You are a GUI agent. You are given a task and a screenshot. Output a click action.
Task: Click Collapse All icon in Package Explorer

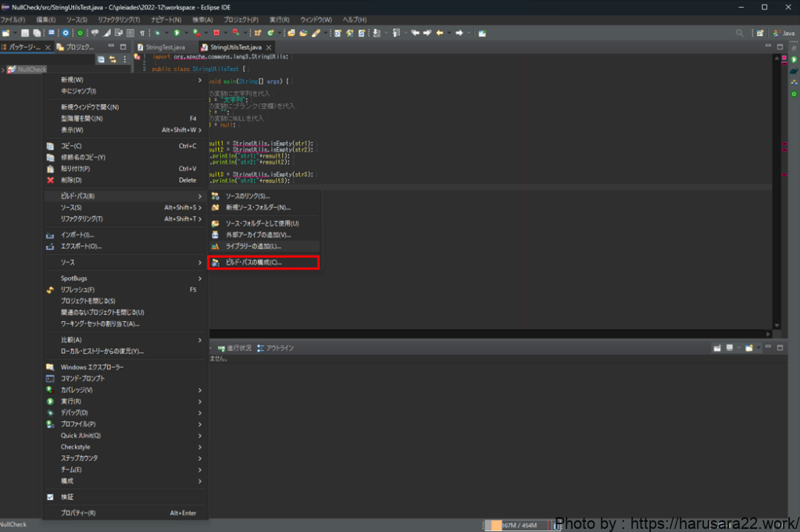click(x=101, y=59)
